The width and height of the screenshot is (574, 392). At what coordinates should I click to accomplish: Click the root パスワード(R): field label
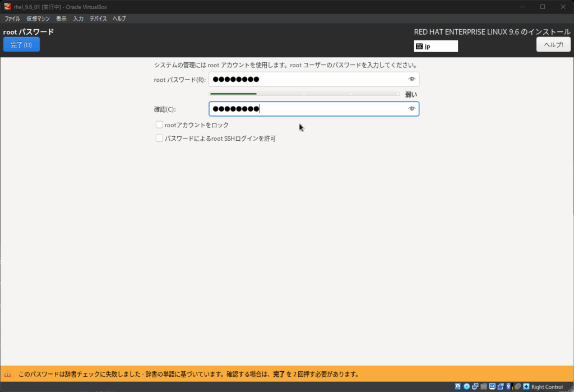click(180, 80)
